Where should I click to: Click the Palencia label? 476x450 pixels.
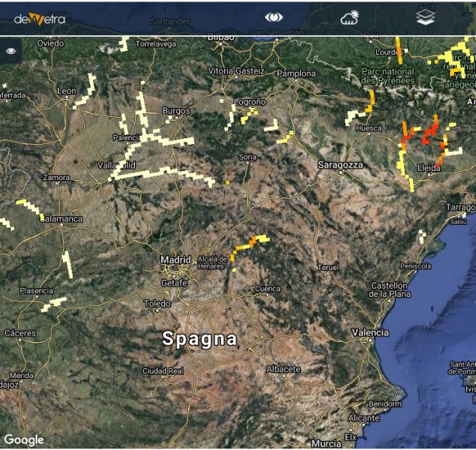[127, 137]
